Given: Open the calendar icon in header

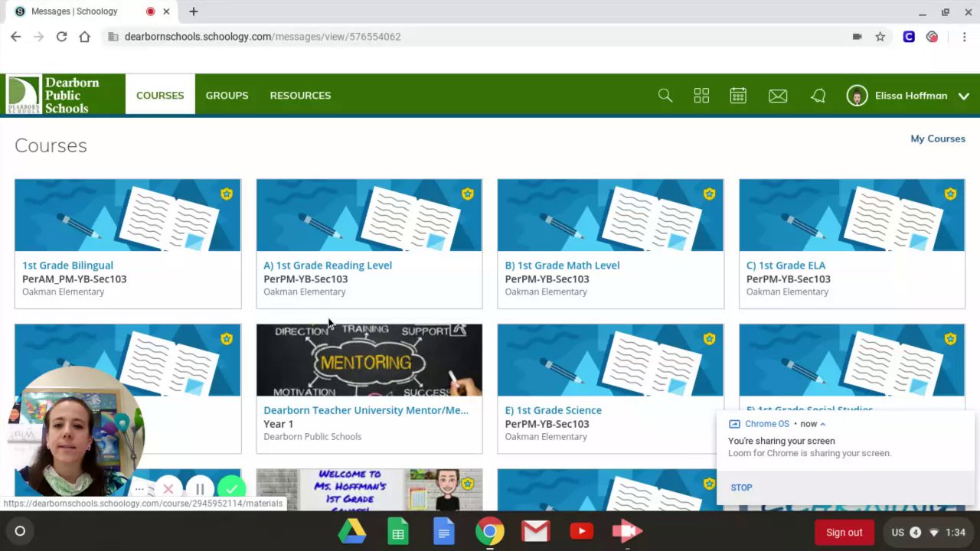Looking at the screenshot, I should 738,96.
